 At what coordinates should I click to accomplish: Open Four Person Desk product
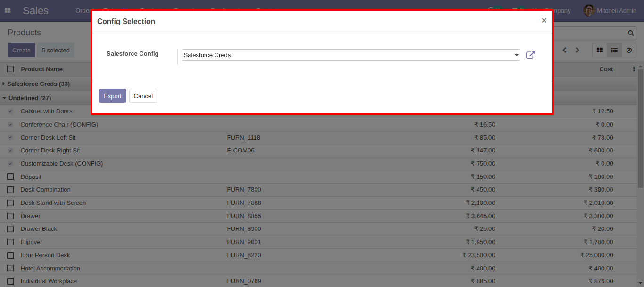pos(45,255)
